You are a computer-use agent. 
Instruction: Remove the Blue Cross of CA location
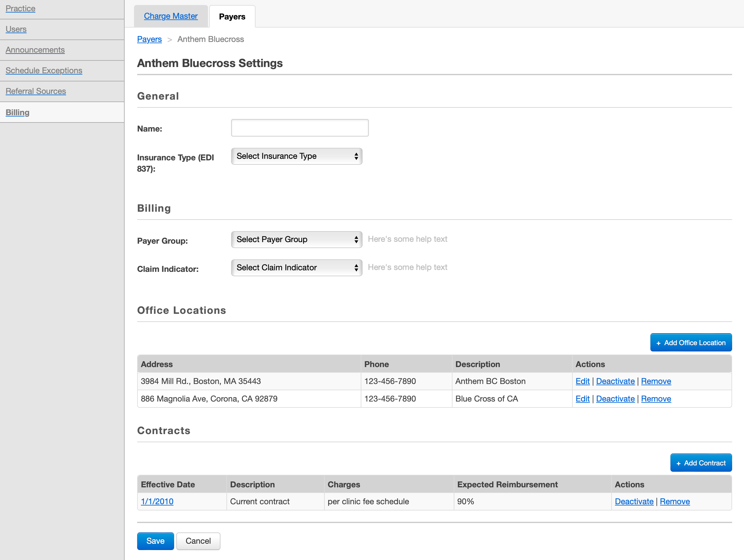pos(656,399)
